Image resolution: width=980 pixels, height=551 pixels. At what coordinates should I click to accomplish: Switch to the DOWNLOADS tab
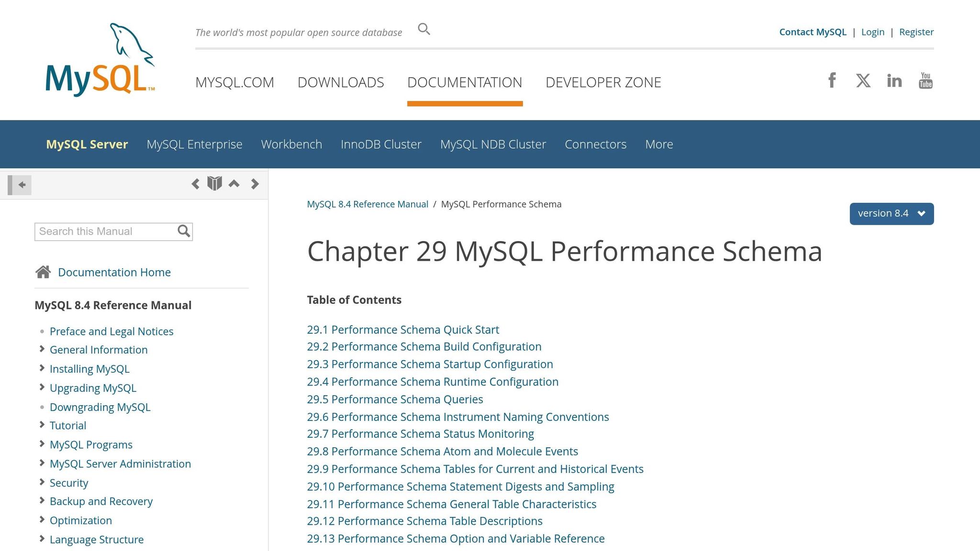click(x=341, y=82)
